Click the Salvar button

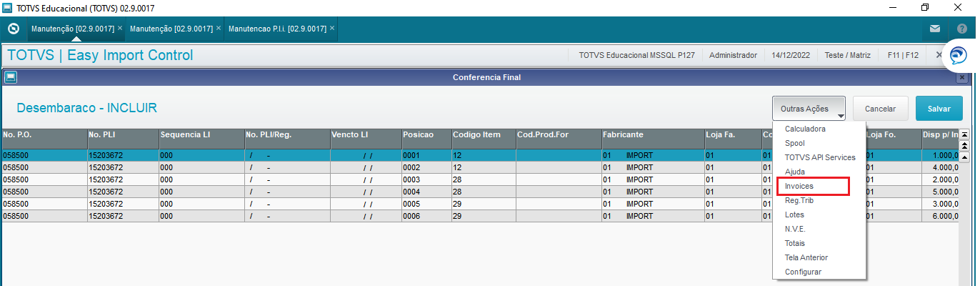click(x=939, y=109)
